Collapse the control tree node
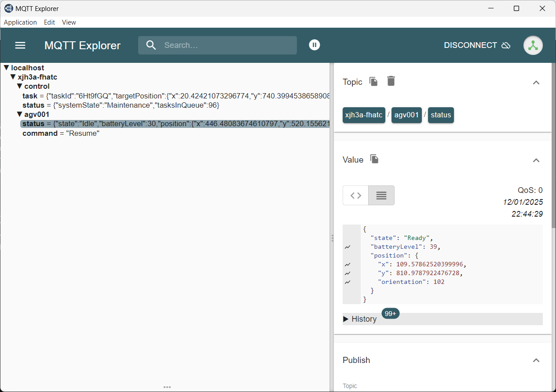The width and height of the screenshot is (556, 392). (20, 86)
